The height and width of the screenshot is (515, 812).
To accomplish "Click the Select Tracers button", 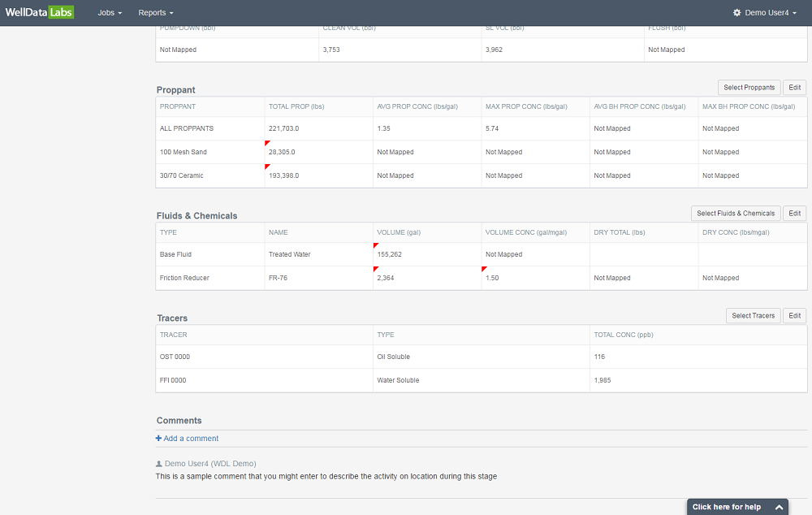I will (753, 315).
